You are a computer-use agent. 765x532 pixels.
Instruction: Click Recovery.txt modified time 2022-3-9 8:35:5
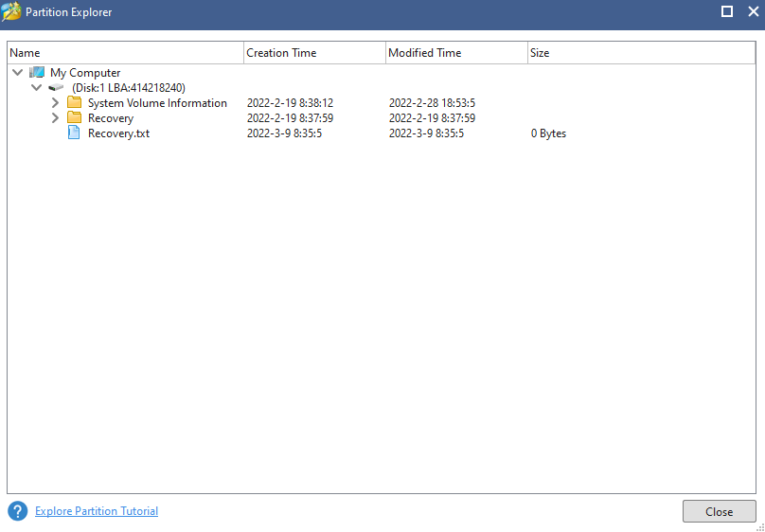(x=426, y=133)
